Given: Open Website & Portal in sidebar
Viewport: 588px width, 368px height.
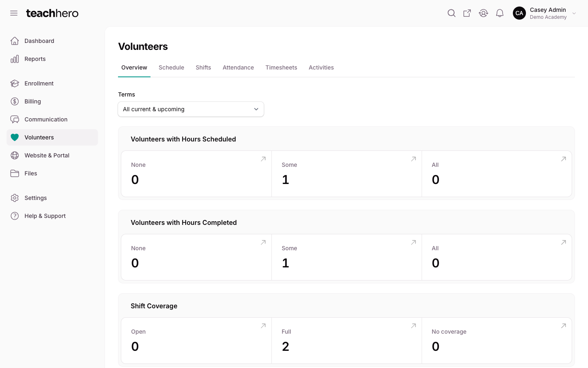Looking at the screenshot, I should pyautogui.click(x=52, y=155).
